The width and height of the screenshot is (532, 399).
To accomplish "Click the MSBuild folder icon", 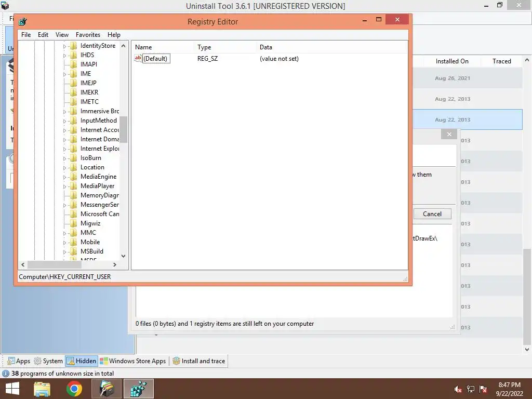I will click(73, 251).
